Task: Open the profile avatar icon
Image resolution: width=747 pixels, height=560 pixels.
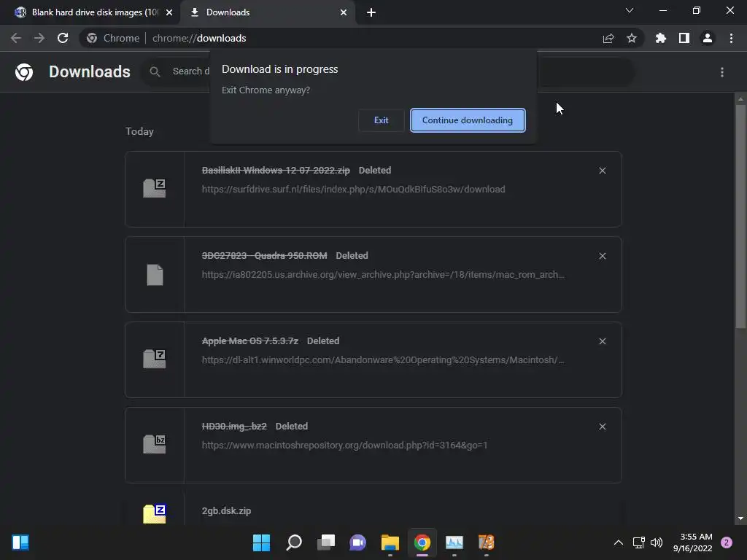Action: click(708, 38)
